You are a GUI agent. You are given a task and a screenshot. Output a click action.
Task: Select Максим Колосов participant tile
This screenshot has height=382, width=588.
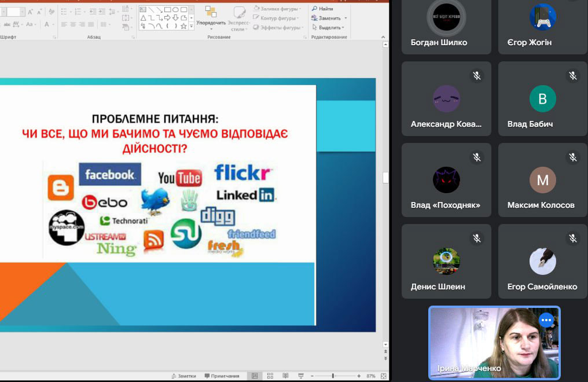coord(542,180)
